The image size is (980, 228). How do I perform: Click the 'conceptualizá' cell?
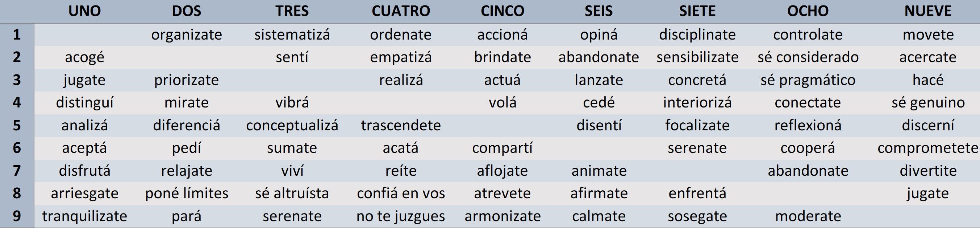click(292, 126)
